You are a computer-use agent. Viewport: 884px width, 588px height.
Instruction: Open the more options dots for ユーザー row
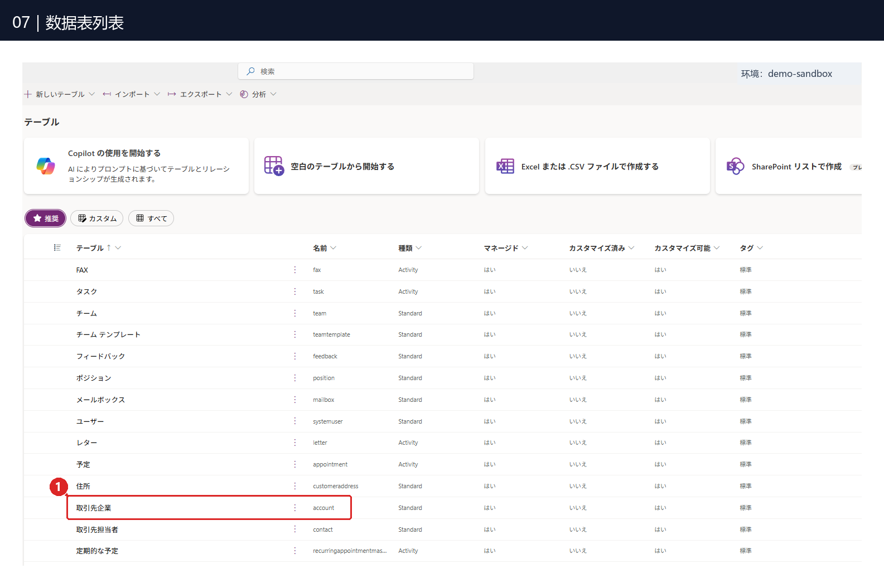295,421
